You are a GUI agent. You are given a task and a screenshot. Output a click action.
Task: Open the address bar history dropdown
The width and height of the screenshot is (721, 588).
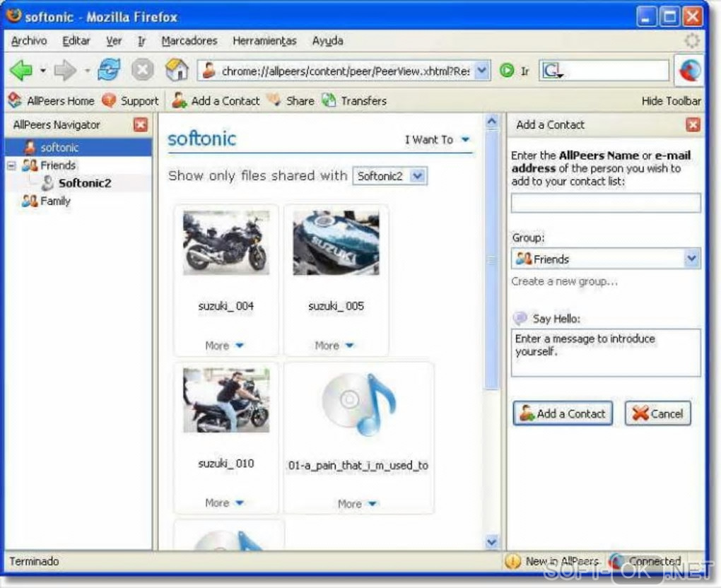(481, 71)
